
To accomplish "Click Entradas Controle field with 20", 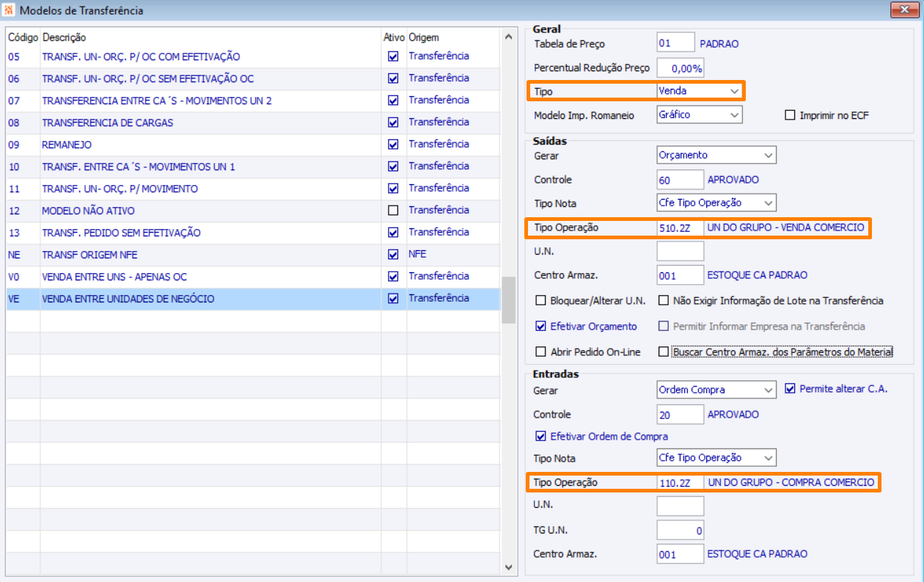I will click(681, 415).
